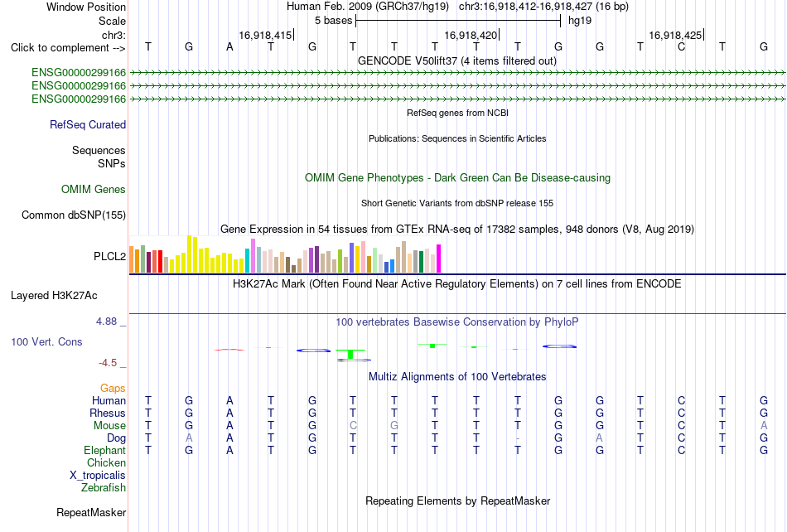This screenshot has height=532, width=787.
Task: Select the RepeatMasker track label
Action: point(91,512)
